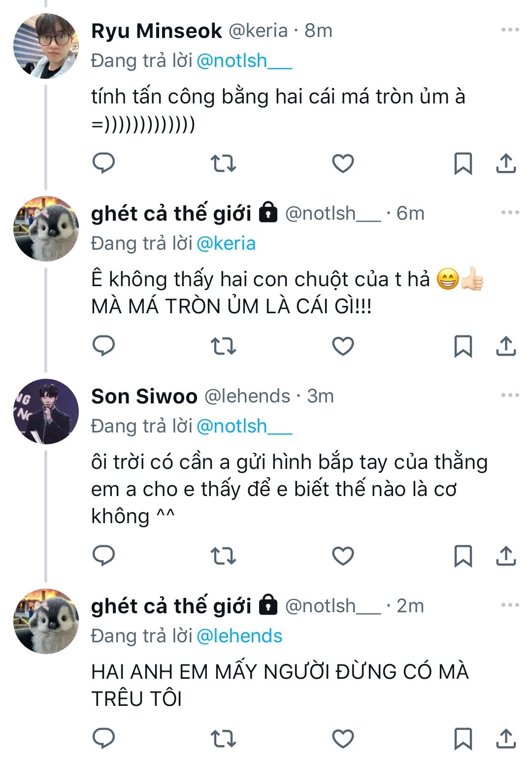Viewport: 532px width, 763px height.
Task: Bookmark Son Siwoo's tweet
Action: [x=463, y=556]
